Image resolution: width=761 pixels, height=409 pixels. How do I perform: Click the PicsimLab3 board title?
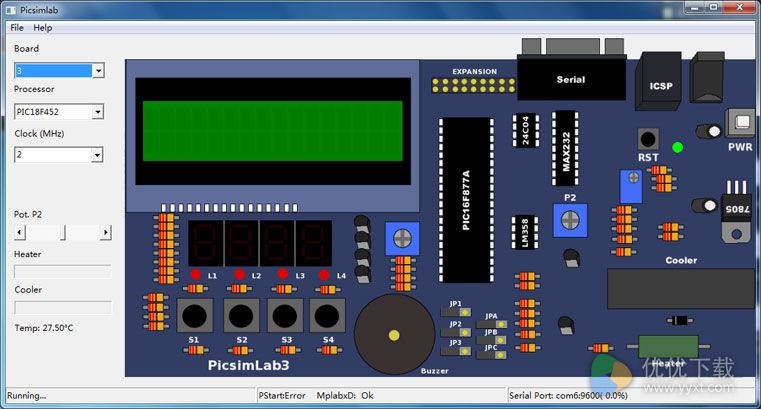(248, 365)
